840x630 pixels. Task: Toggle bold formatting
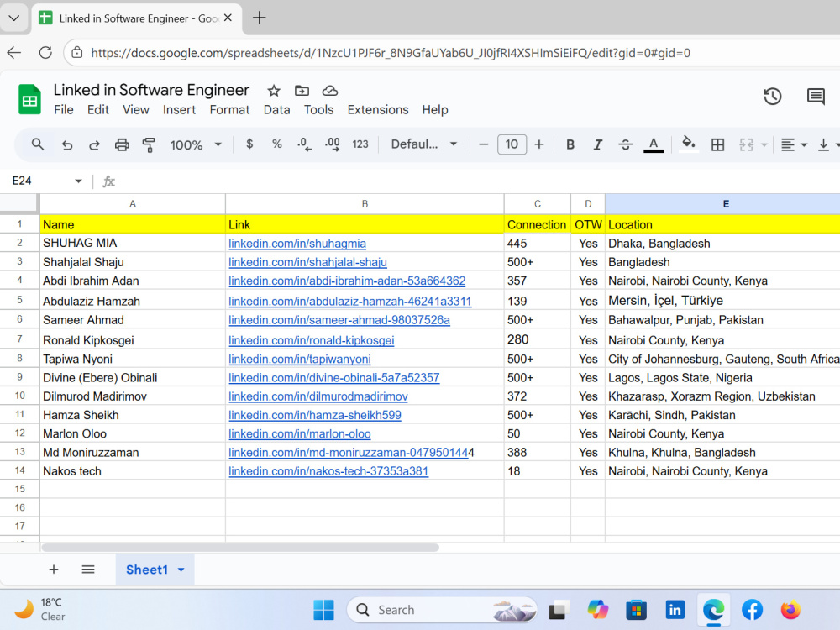coord(570,144)
